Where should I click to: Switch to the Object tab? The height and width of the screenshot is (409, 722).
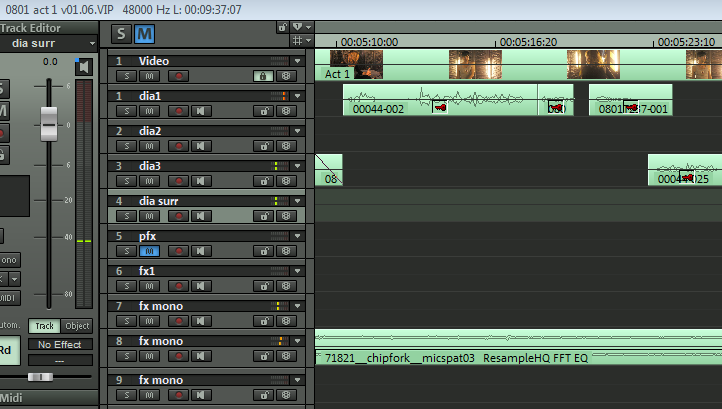pyautogui.click(x=77, y=326)
